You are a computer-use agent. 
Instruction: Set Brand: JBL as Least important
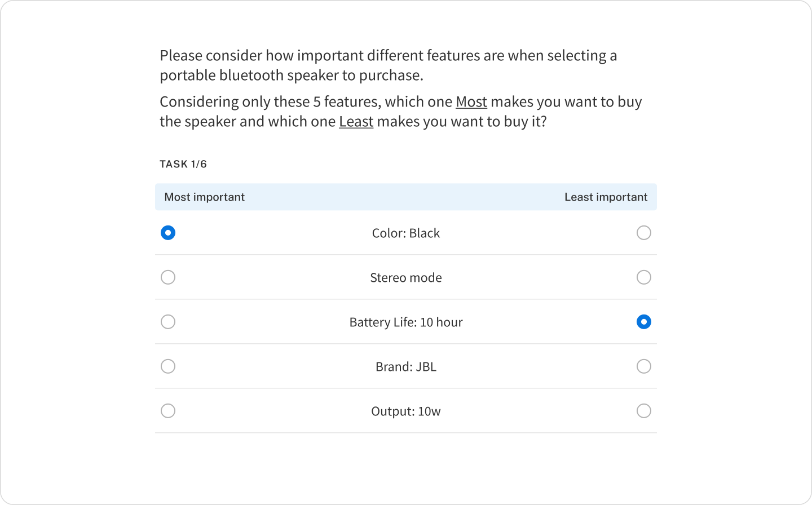643,366
